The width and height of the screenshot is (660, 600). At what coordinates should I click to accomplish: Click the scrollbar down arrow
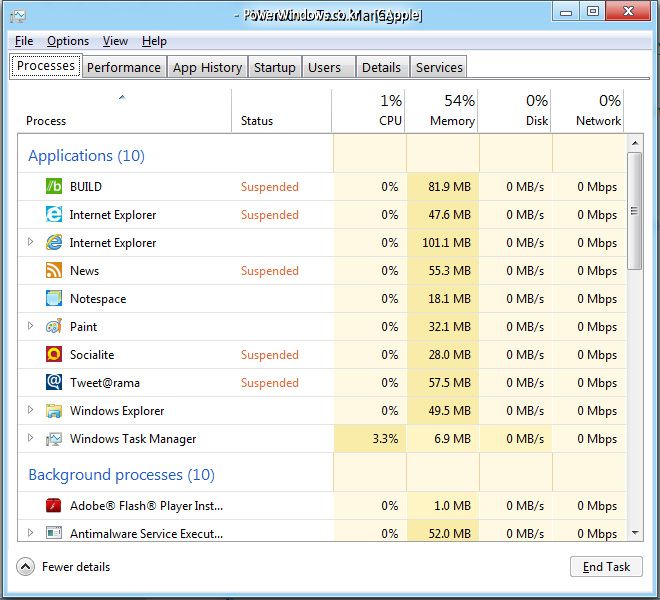point(635,533)
